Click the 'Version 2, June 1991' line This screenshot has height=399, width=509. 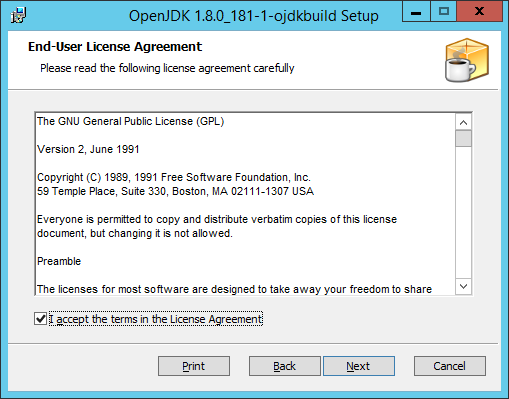click(x=88, y=149)
